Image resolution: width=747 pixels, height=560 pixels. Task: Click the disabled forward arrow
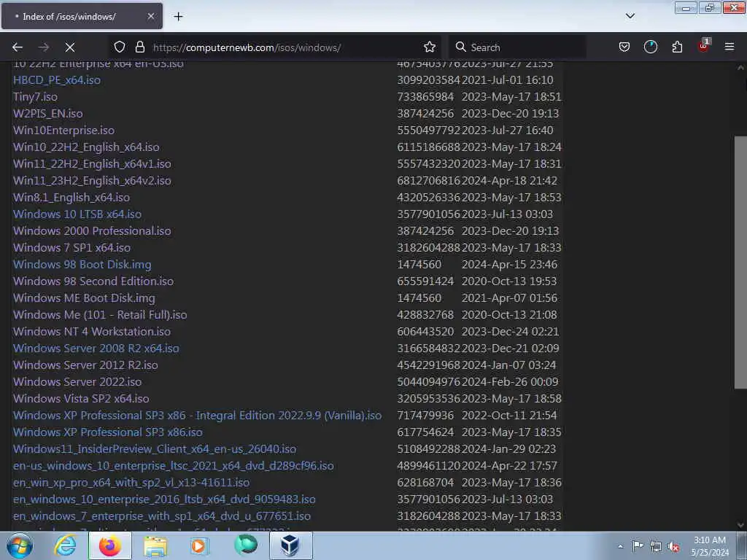coord(44,47)
